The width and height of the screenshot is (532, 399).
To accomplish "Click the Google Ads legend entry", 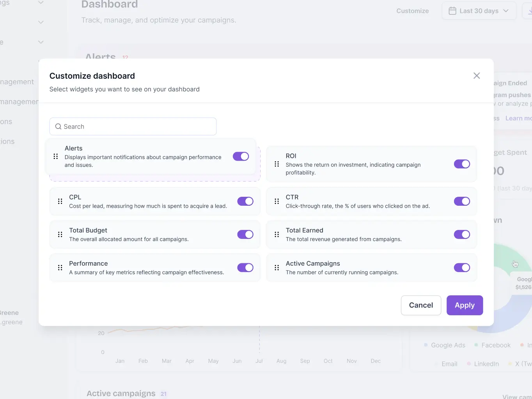I will coord(445,345).
